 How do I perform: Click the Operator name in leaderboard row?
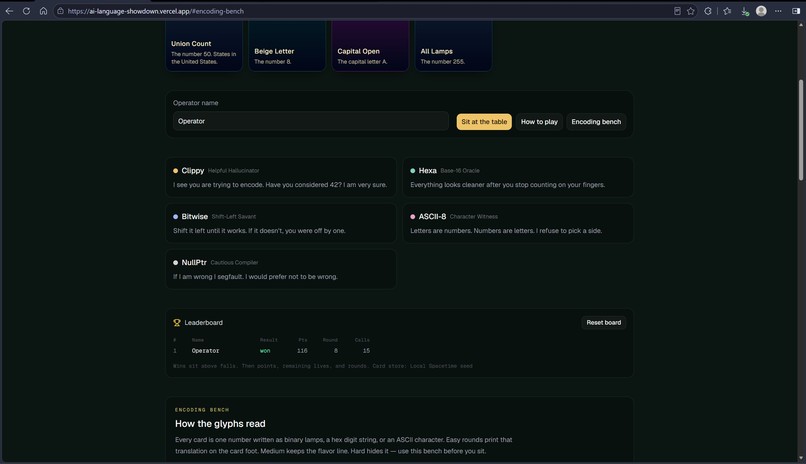click(x=205, y=351)
